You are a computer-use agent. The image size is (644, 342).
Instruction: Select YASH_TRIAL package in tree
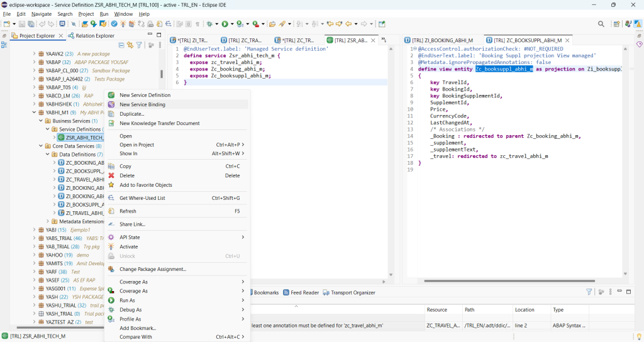coord(59,314)
